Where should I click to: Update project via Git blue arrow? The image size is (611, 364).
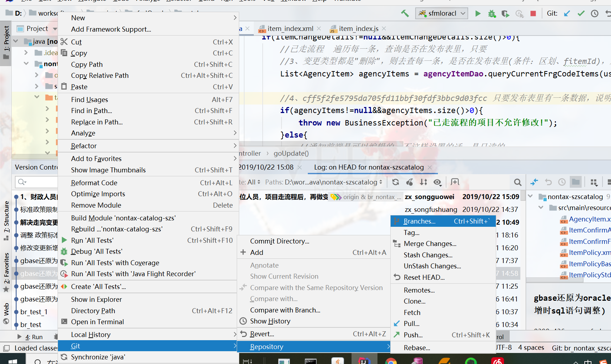click(567, 14)
